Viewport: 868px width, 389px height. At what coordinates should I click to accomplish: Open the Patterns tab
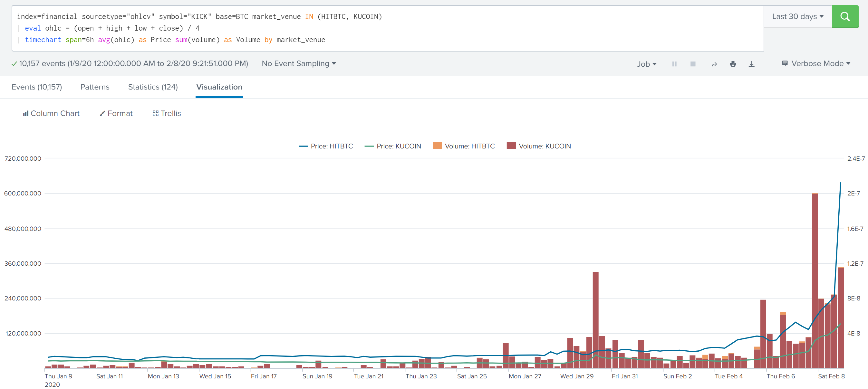coord(95,87)
